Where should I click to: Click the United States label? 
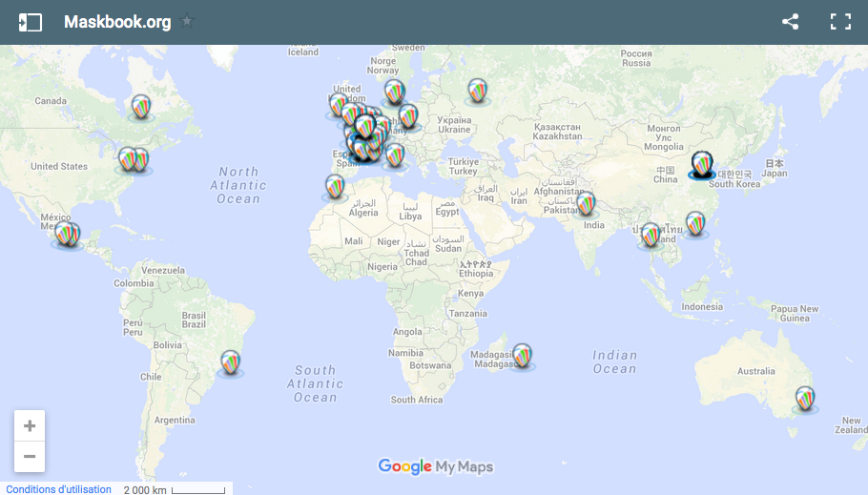(59, 166)
